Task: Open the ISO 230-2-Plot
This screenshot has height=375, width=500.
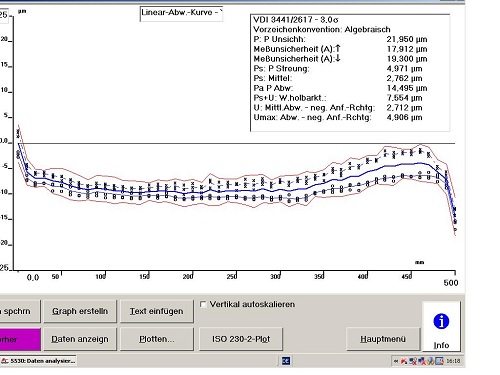Action: [241, 339]
